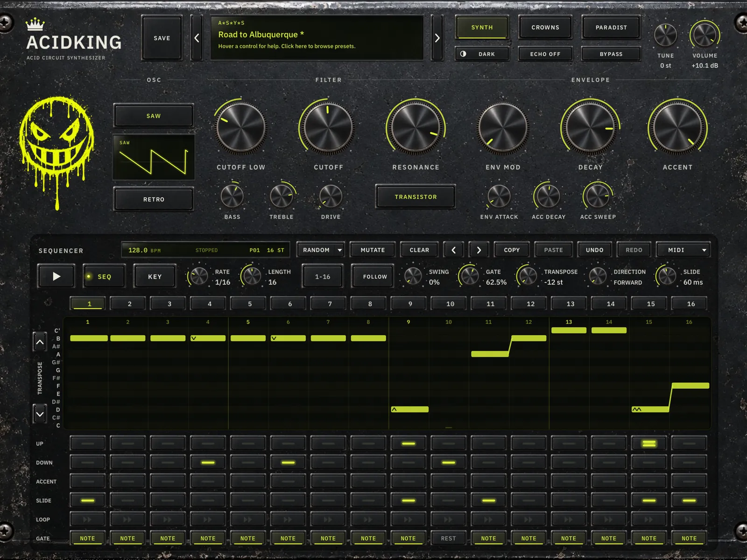Screen dimensions: 747x560
Task: Clear the sequencer pattern
Action: pyautogui.click(x=419, y=250)
